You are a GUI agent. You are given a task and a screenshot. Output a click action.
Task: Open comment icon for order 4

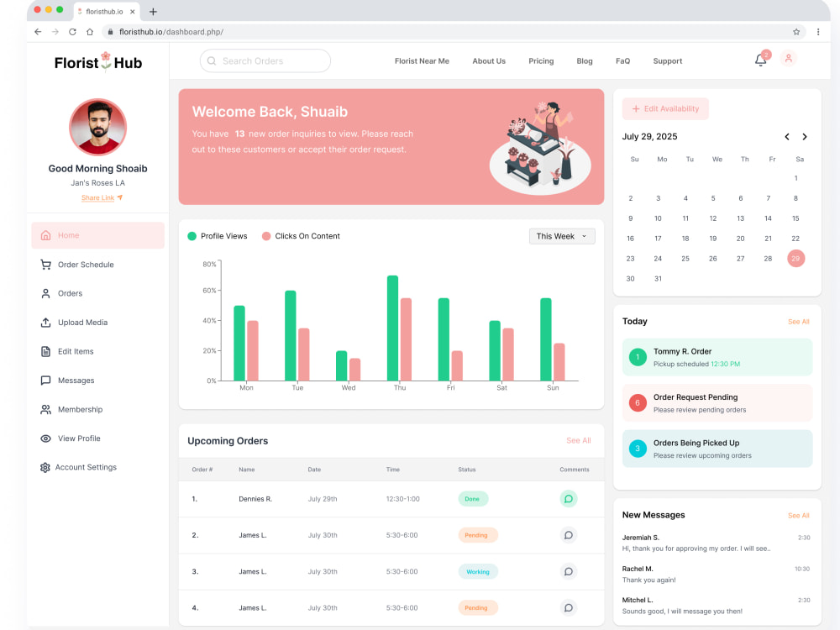coord(569,608)
